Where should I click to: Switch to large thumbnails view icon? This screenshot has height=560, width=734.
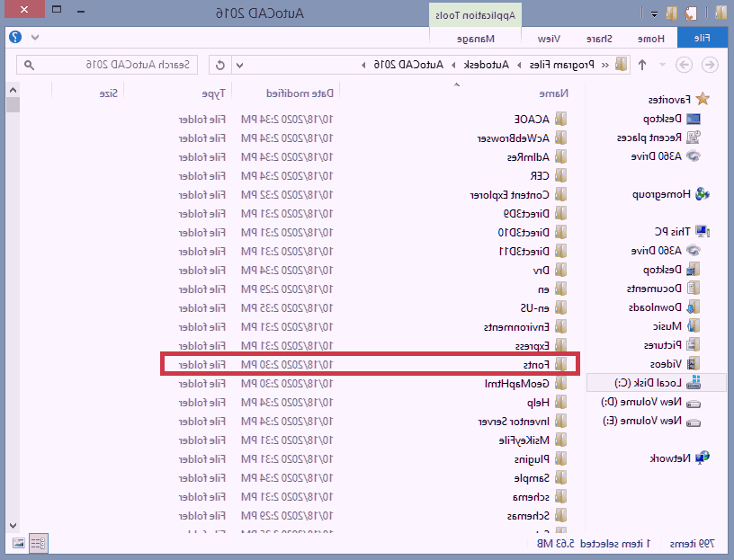coord(19,543)
